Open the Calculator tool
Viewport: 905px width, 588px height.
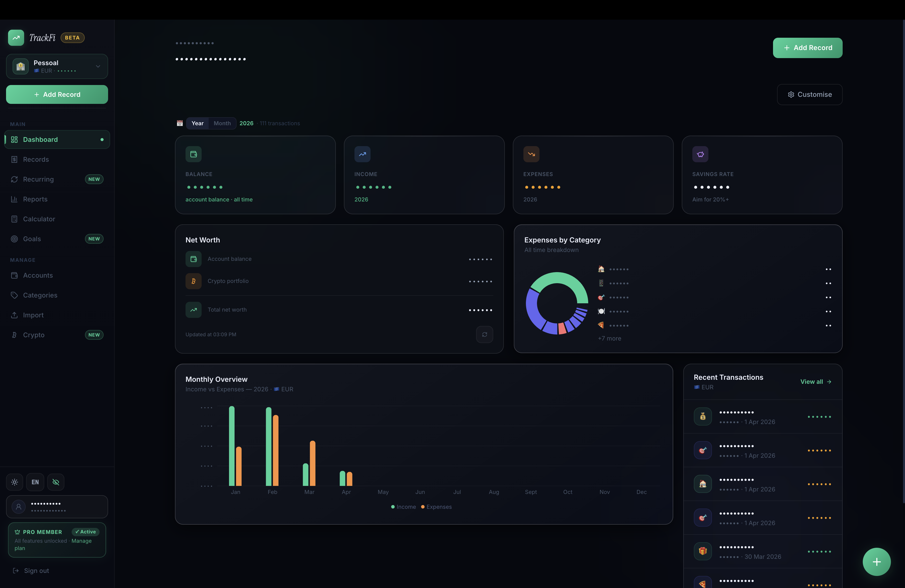[39, 219]
